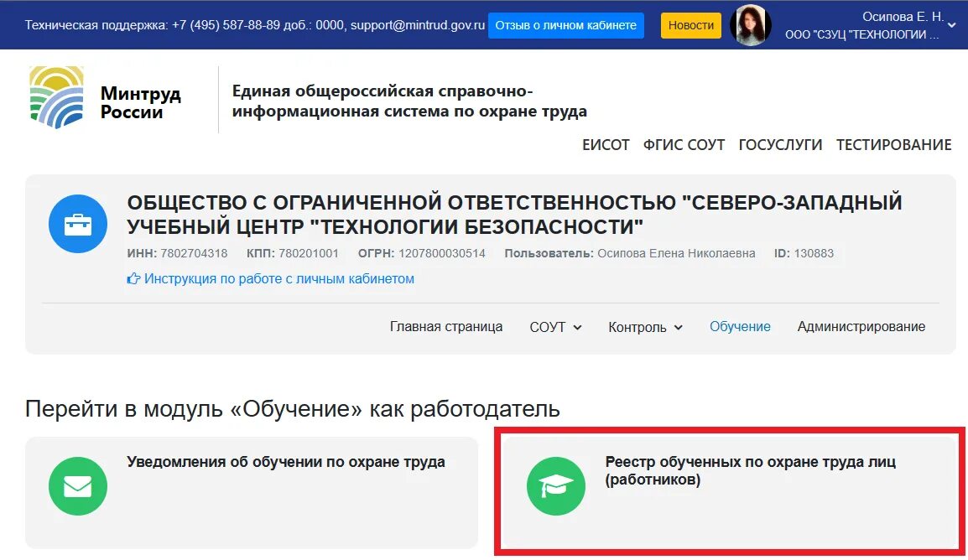Click the ОГРН value 1207800030514
968x560 pixels.
point(442,253)
